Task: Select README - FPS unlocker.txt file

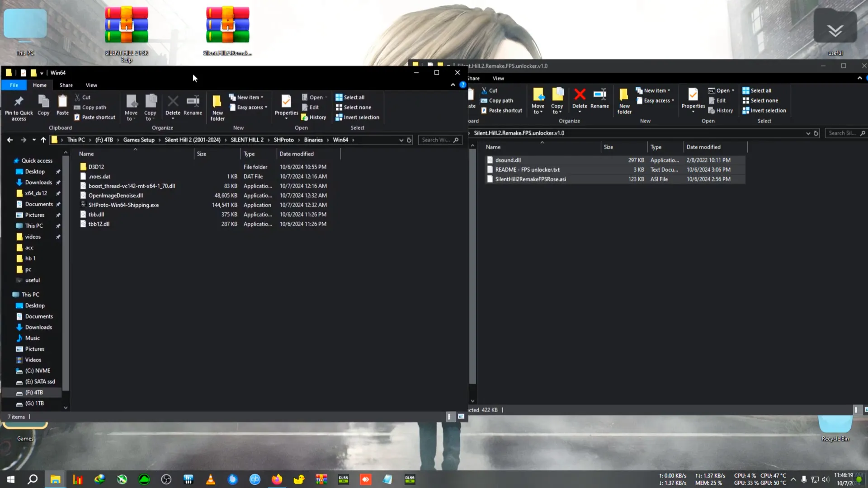Action: [527, 170]
